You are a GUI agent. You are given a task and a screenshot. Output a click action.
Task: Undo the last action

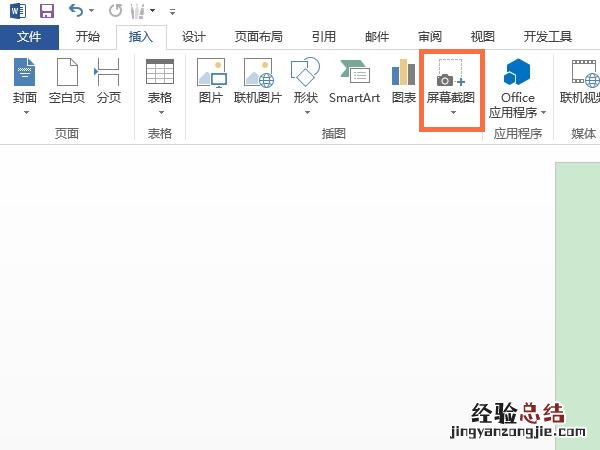(x=76, y=11)
